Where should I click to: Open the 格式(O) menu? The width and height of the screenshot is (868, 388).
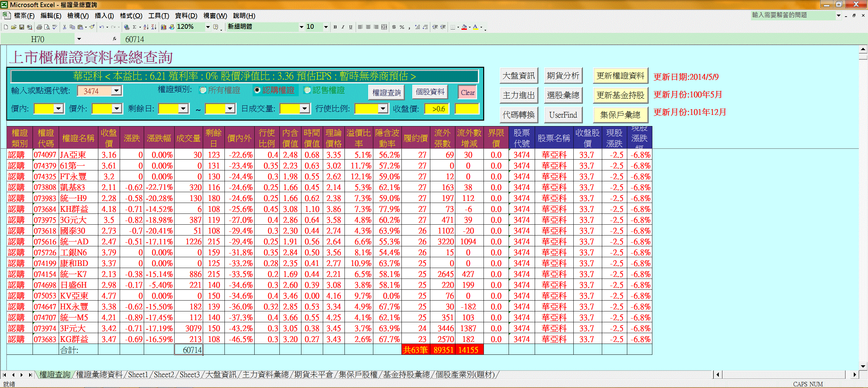[131, 16]
